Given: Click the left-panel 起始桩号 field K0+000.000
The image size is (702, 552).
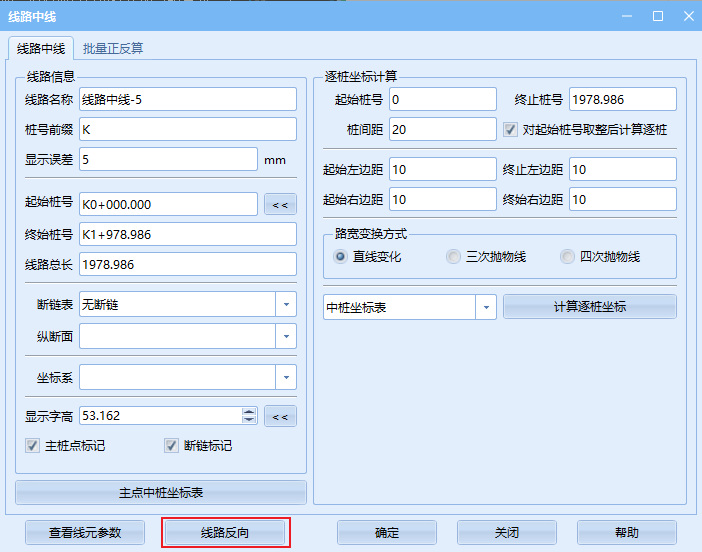Looking at the screenshot, I should click(168, 204).
